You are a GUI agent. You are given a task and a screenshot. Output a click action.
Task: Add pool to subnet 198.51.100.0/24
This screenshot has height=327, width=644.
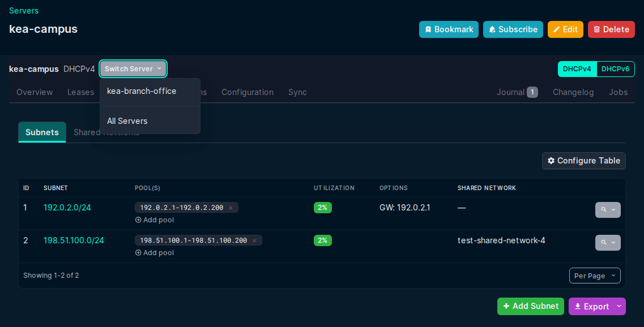(155, 253)
